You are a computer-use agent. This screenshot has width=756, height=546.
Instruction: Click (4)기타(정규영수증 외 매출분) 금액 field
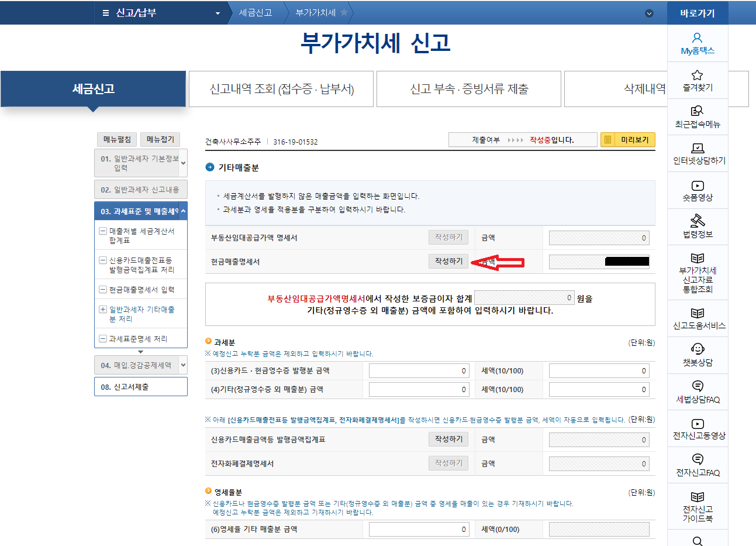(x=419, y=389)
